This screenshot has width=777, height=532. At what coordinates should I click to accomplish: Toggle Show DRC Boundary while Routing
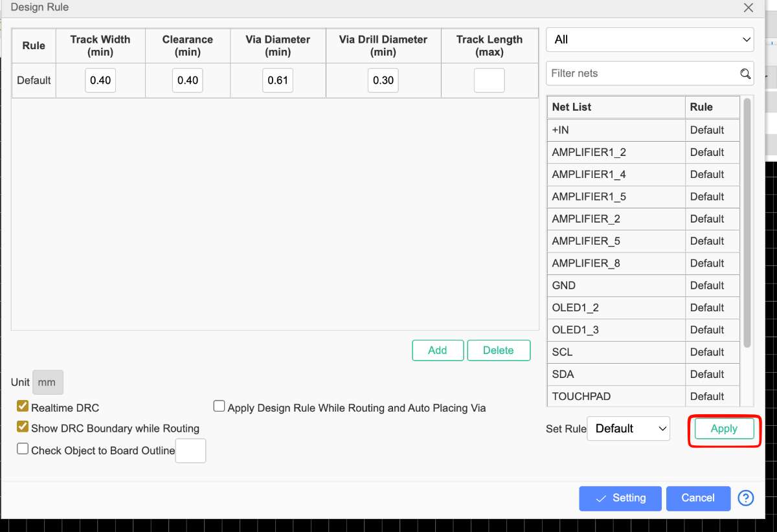pos(23,427)
